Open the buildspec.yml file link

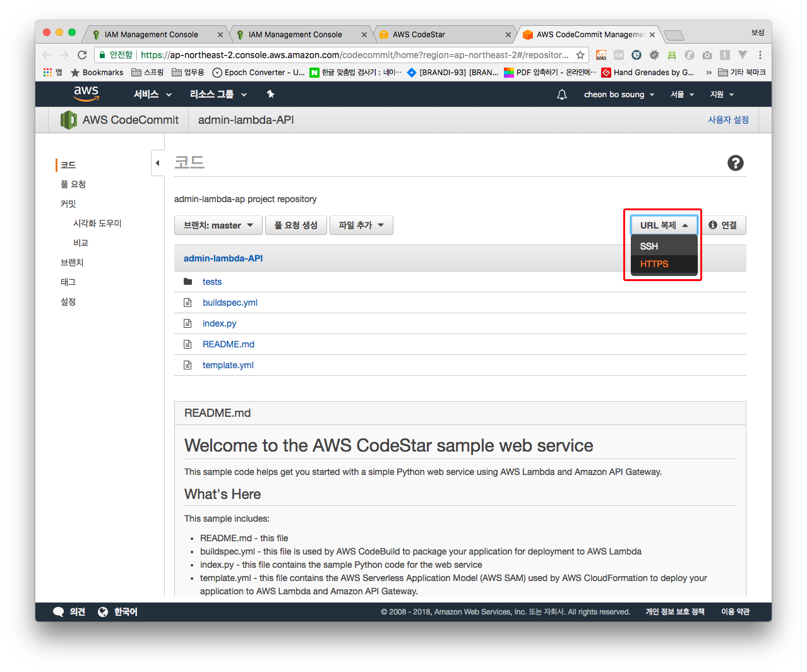click(230, 303)
